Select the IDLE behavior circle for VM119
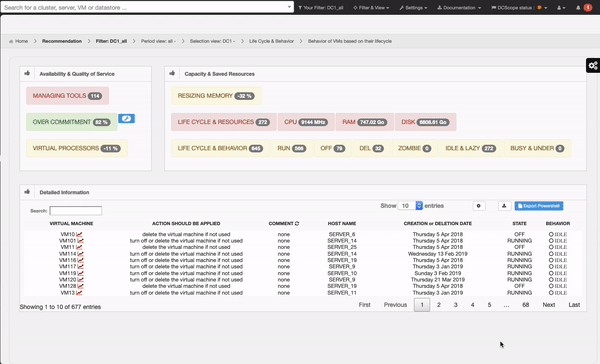Screen dimensions: 600x364 coord(551,273)
